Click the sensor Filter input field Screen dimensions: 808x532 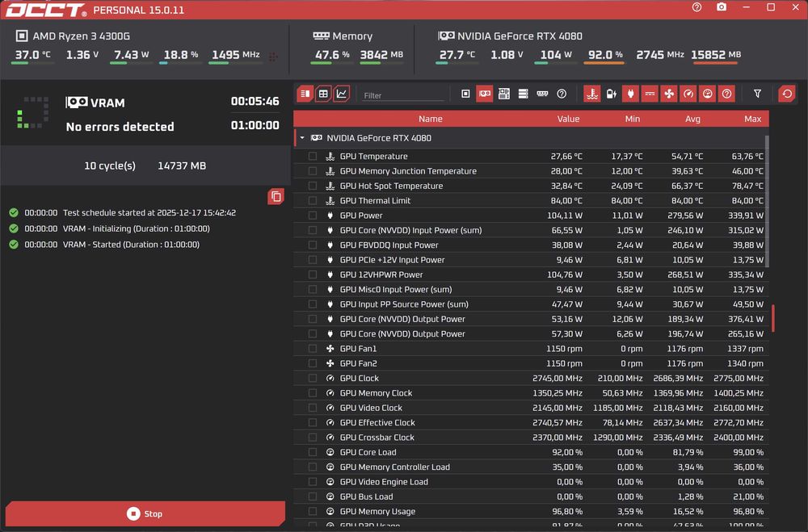pos(402,95)
